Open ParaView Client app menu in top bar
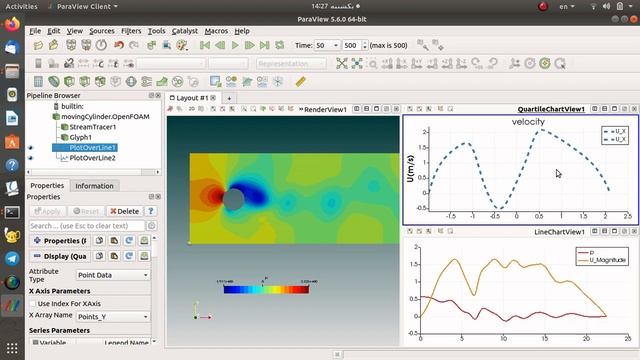 [84, 7]
